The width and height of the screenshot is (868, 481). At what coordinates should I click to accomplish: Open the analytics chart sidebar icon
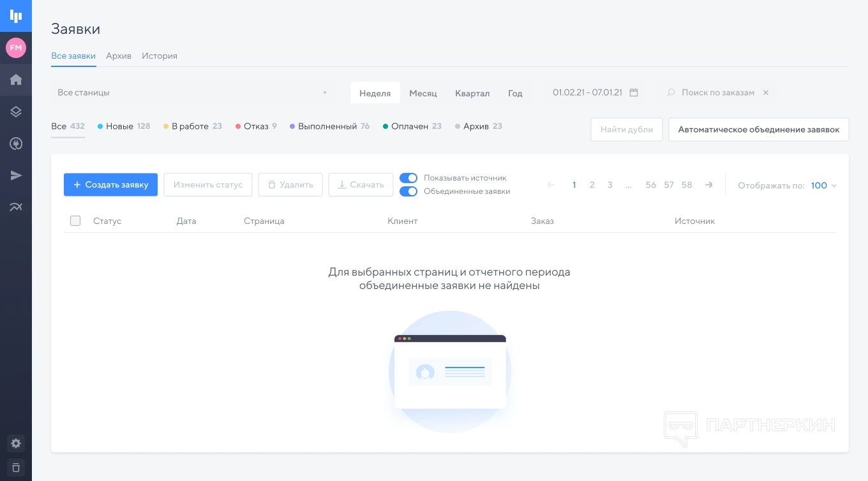pos(16,207)
